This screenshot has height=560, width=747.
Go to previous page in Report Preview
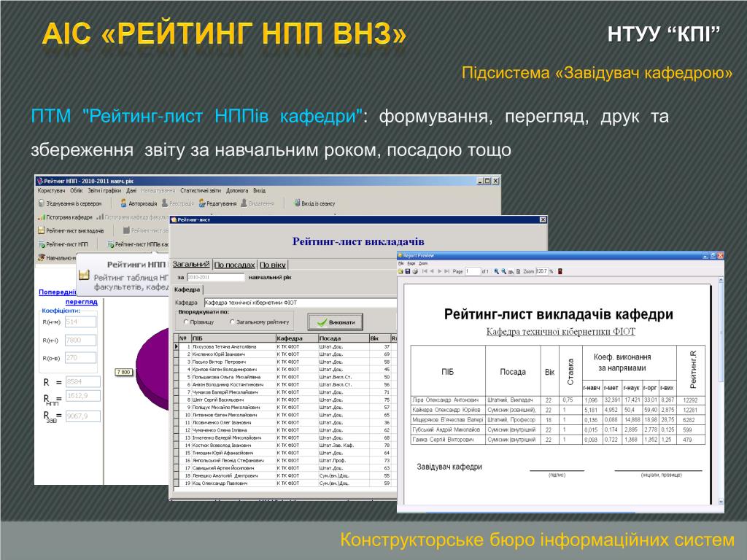click(x=432, y=271)
